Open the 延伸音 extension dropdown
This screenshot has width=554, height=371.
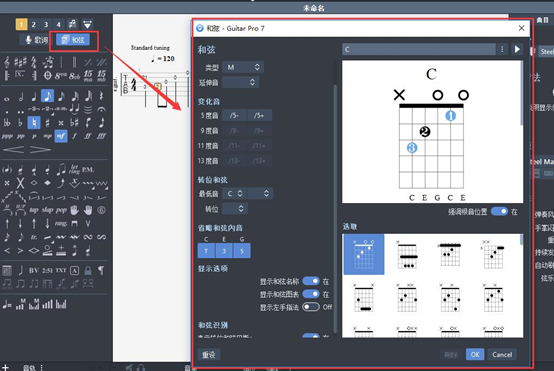point(241,82)
